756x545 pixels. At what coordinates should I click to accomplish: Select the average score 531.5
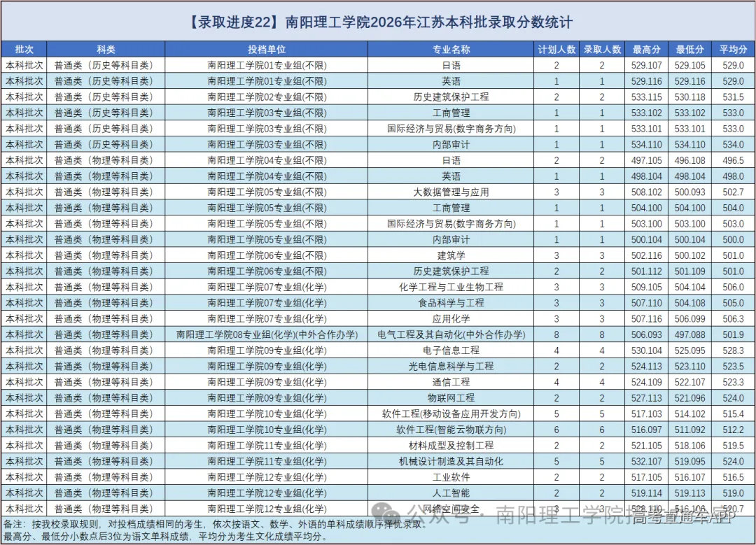coord(734,97)
